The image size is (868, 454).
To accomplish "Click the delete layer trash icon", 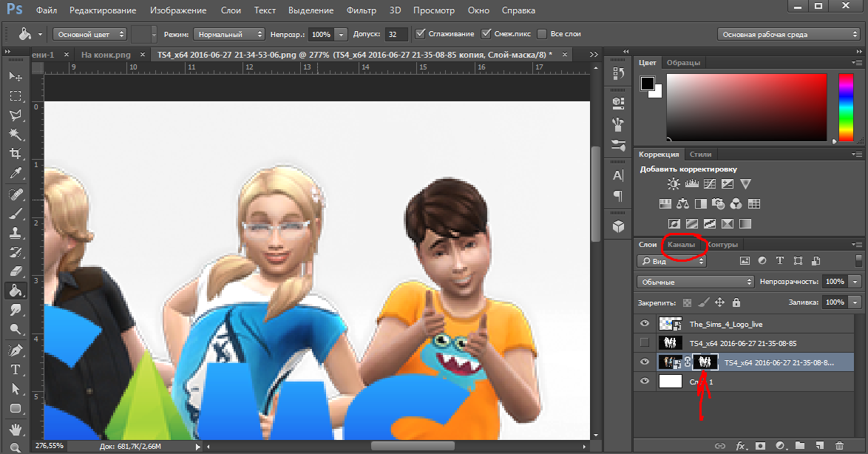I will (x=839, y=445).
